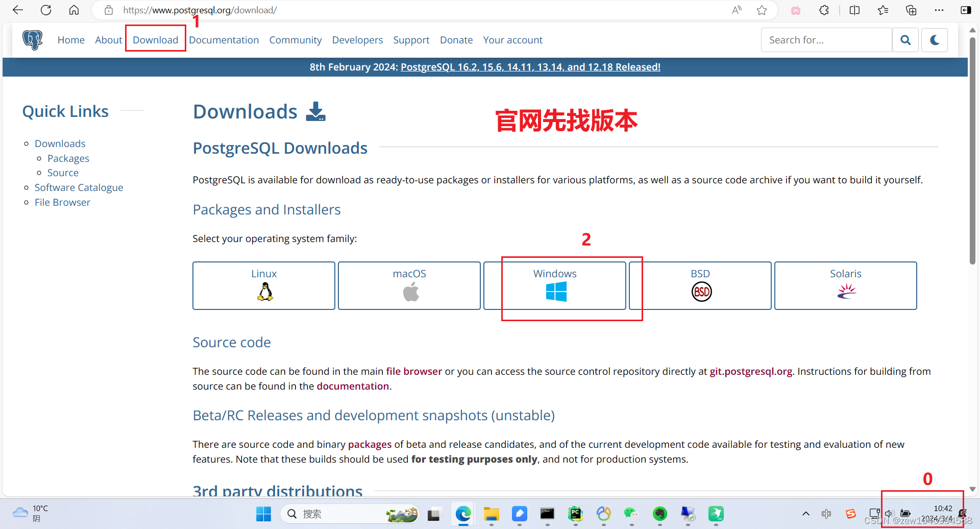Open PyCharm from the taskbar
The image size is (980, 529).
[x=575, y=514]
